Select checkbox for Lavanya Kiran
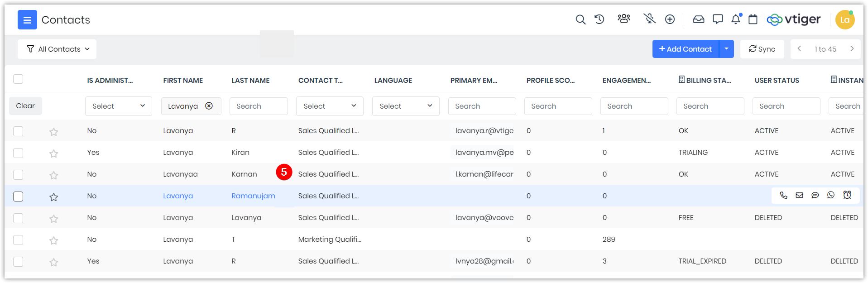868x283 pixels. click(18, 153)
